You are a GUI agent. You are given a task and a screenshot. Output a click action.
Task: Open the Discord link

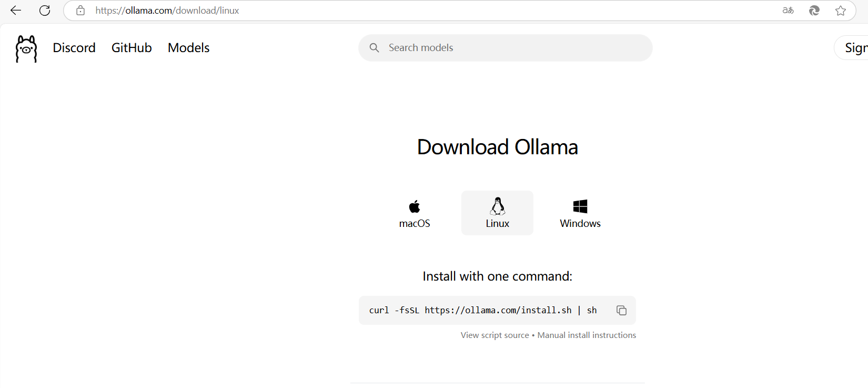point(74,48)
